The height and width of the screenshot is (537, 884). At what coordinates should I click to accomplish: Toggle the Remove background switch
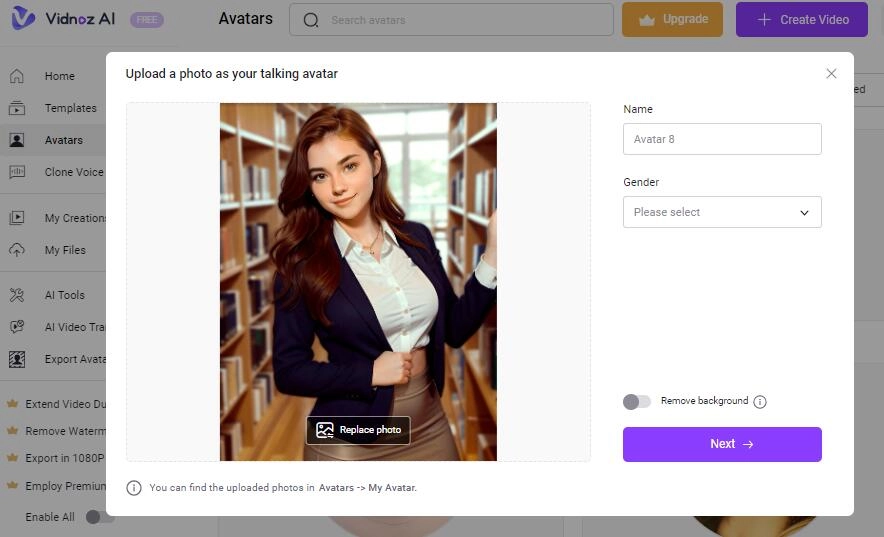click(x=637, y=401)
